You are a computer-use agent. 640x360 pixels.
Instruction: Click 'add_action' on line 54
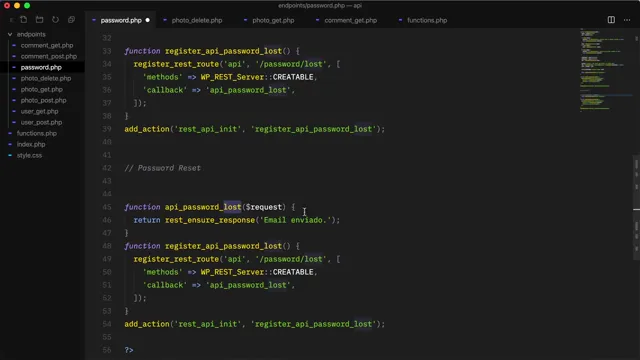coord(147,324)
